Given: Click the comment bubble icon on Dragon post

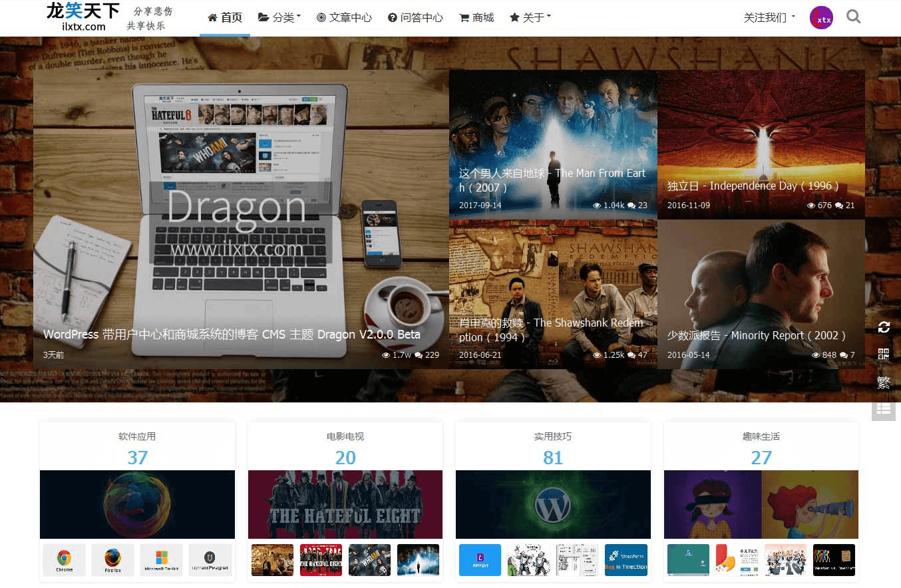Looking at the screenshot, I should click(419, 355).
